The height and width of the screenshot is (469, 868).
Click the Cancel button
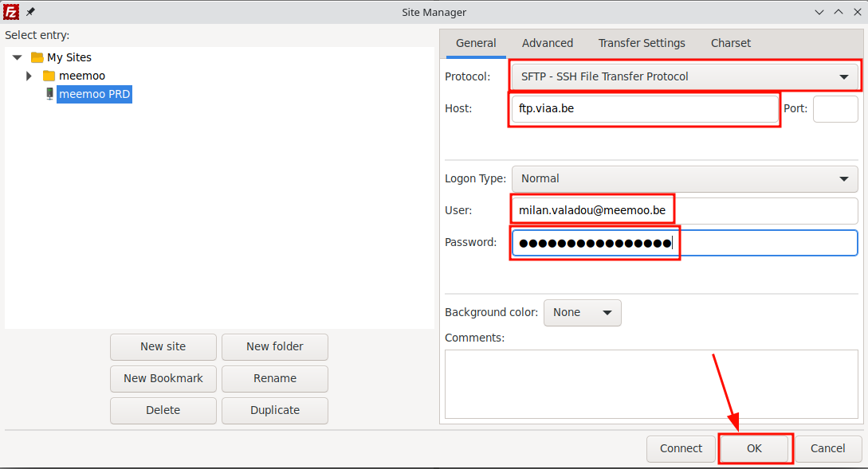[828, 448]
